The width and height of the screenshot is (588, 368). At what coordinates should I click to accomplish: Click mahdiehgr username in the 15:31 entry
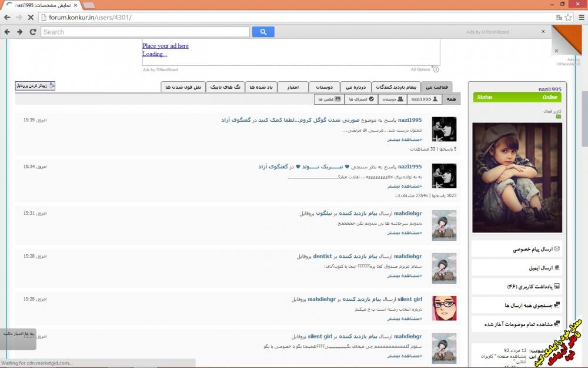(407, 213)
